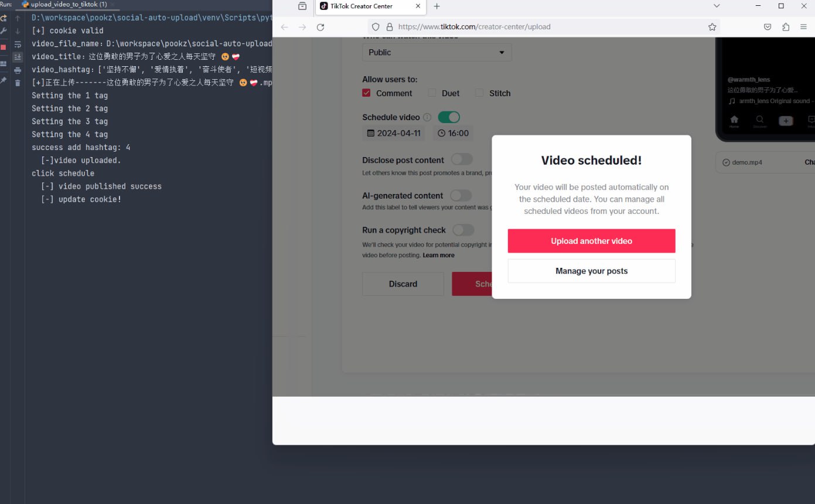Switch to the TikTok Creator Center tab

[362, 6]
